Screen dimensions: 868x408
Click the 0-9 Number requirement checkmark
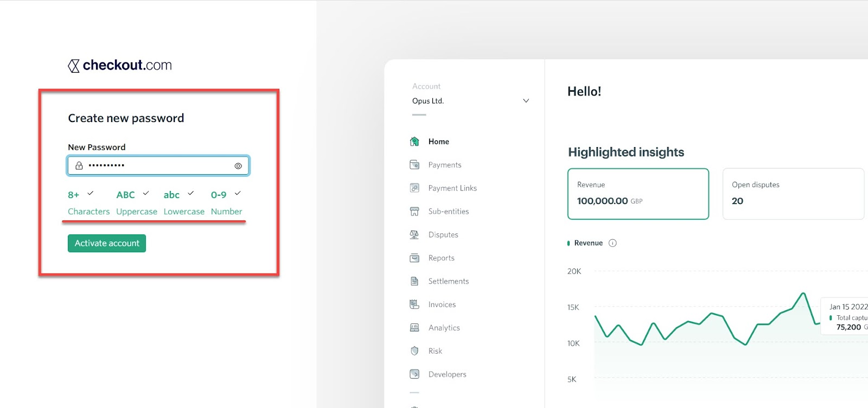click(238, 193)
